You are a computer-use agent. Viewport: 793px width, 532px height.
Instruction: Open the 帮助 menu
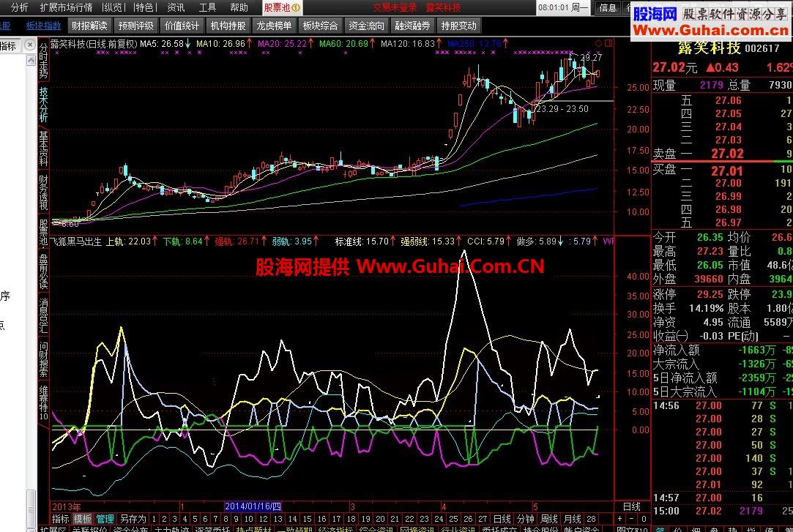pyautogui.click(x=239, y=7)
